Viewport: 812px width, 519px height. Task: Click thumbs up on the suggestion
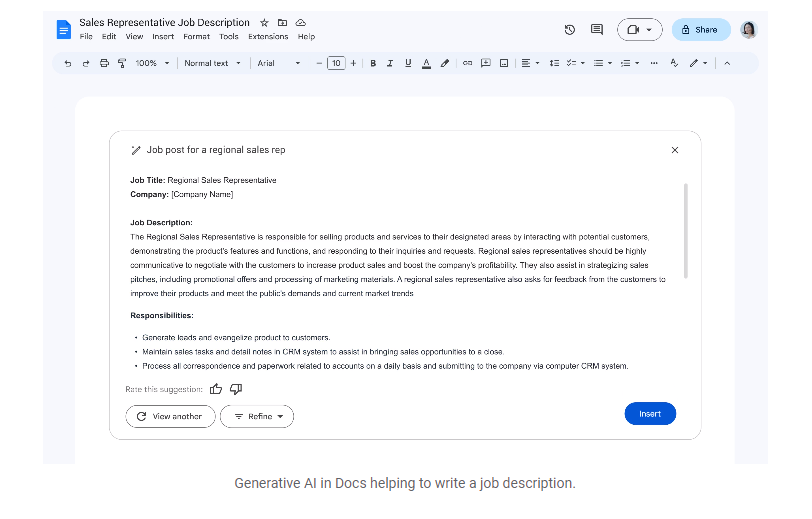coord(216,389)
